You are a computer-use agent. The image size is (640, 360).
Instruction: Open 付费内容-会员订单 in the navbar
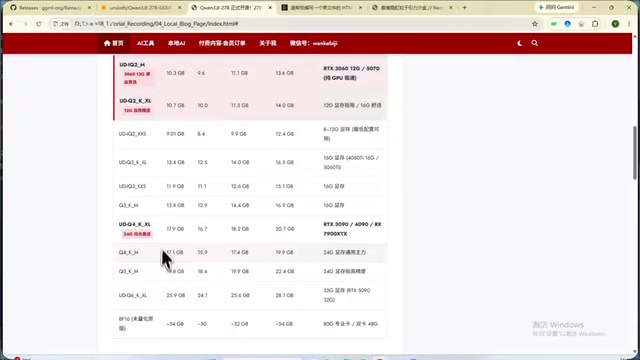pos(222,43)
